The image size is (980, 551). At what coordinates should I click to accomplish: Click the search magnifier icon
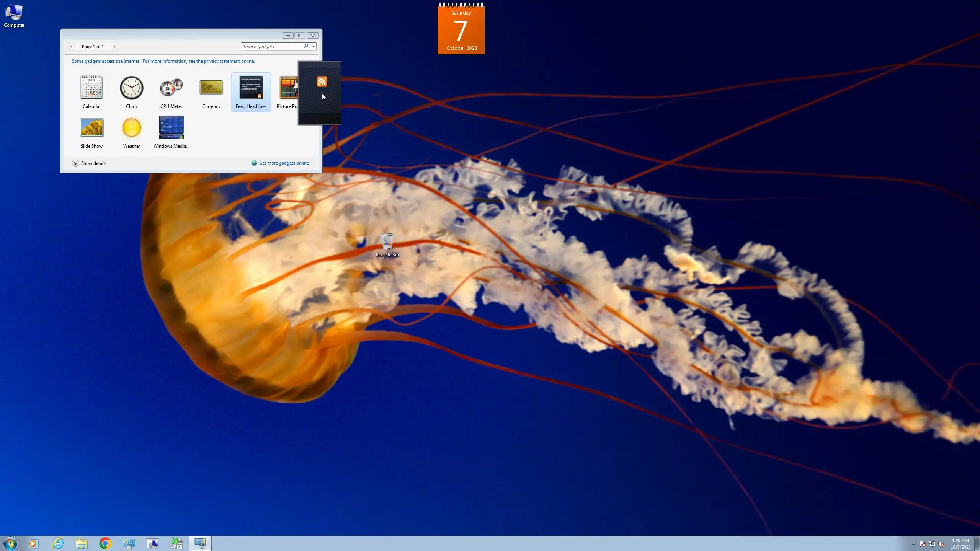pyautogui.click(x=306, y=46)
